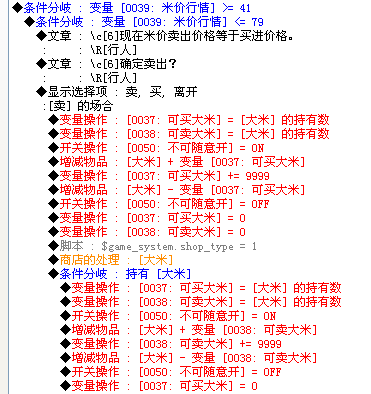Select 变量操作 [0037: 可买大米] = 0 above the 脚本 line

pyautogui.click(x=147, y=218)
